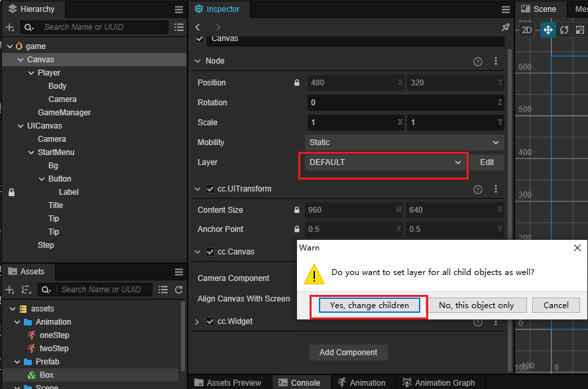Click the add node plus icon in Hierarchy
The height and width of the screenshot is (389, 588).
coord(10,27)
